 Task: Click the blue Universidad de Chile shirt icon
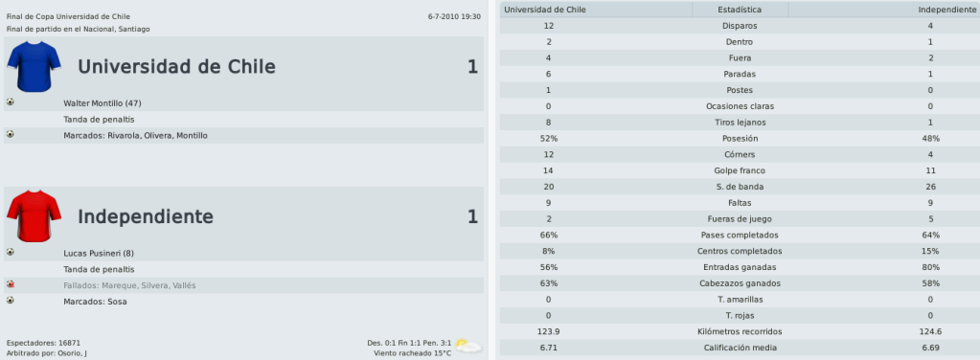[x=34, y=66]
